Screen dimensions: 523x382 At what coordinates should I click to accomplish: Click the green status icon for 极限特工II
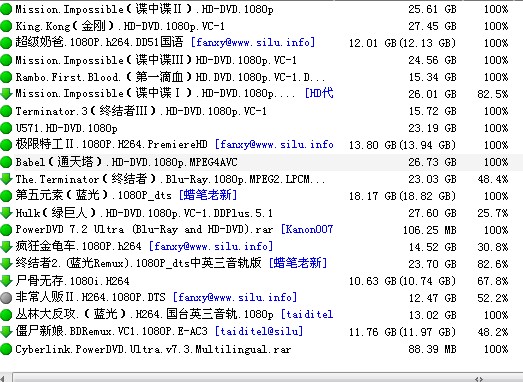pos(6,145)
